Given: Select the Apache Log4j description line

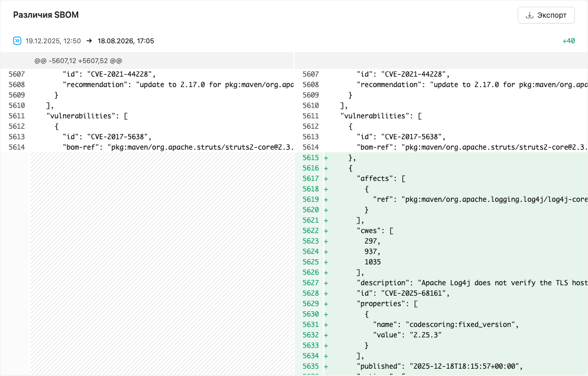Looking at the screenshot, I should click(x=472, y=283).
